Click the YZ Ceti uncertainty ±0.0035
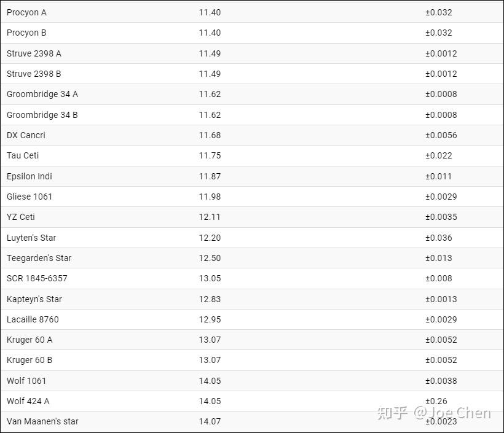Viewport: 504px width, 433px height. [441, 217]
